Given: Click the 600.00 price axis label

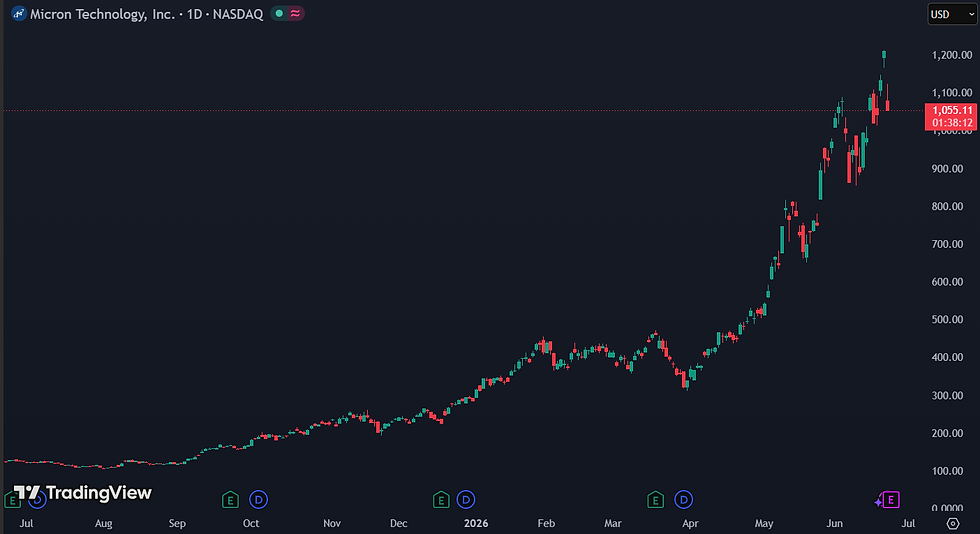Looking at the screenshot, I should (948, 282).
